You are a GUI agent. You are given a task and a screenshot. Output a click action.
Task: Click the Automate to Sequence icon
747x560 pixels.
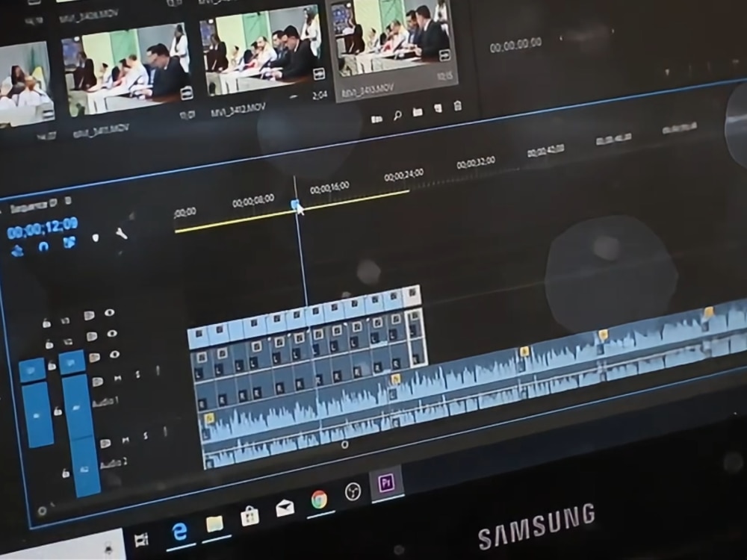pos(376,119)
